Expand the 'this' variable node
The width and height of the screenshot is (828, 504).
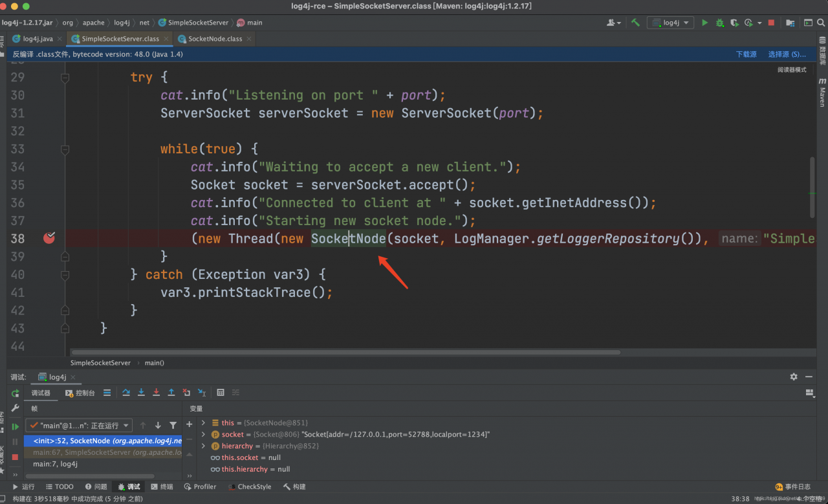(203, 422)
